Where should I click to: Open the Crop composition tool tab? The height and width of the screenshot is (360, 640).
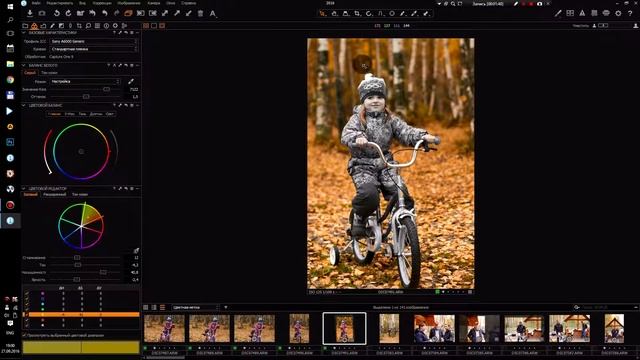click(x=79, y=26)
